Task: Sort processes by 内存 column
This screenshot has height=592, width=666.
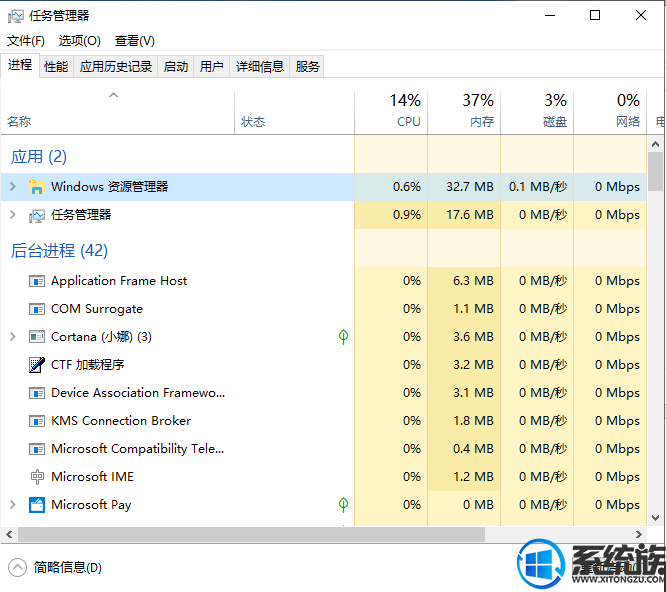Action: coord(464,112)
